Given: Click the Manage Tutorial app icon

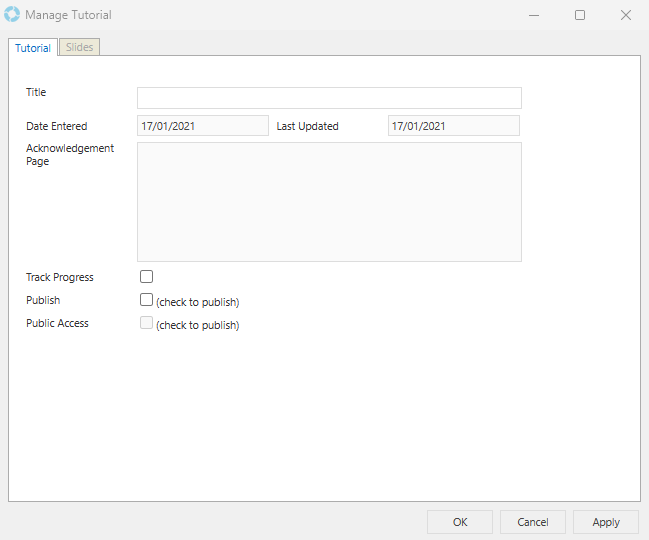Looking at the screenshot, I should (12, 15).
